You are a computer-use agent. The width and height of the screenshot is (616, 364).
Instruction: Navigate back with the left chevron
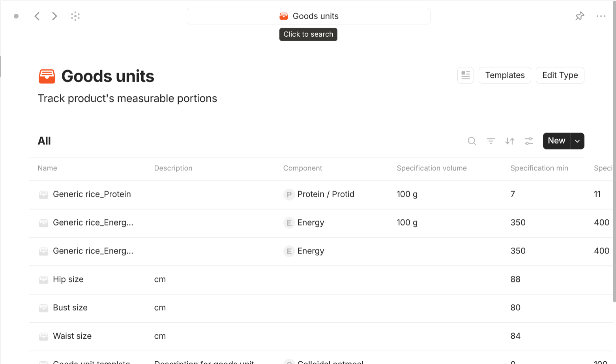[x=37, y=16]
